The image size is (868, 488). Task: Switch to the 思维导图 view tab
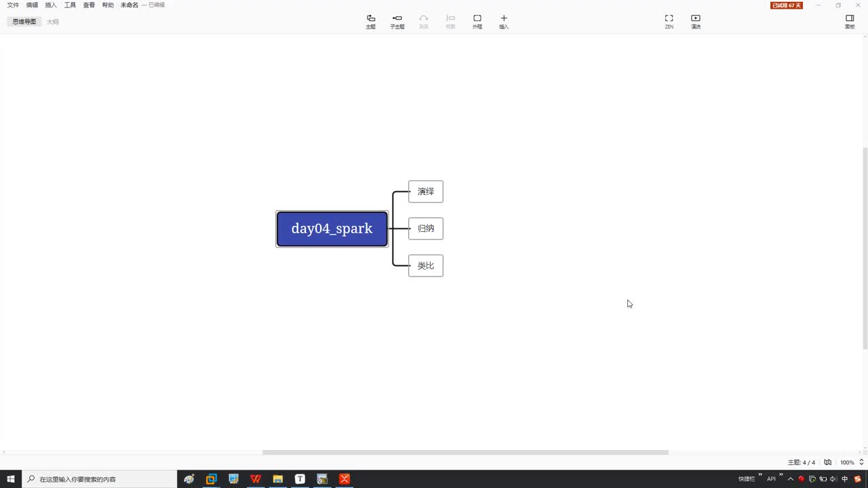click(24, 22)
